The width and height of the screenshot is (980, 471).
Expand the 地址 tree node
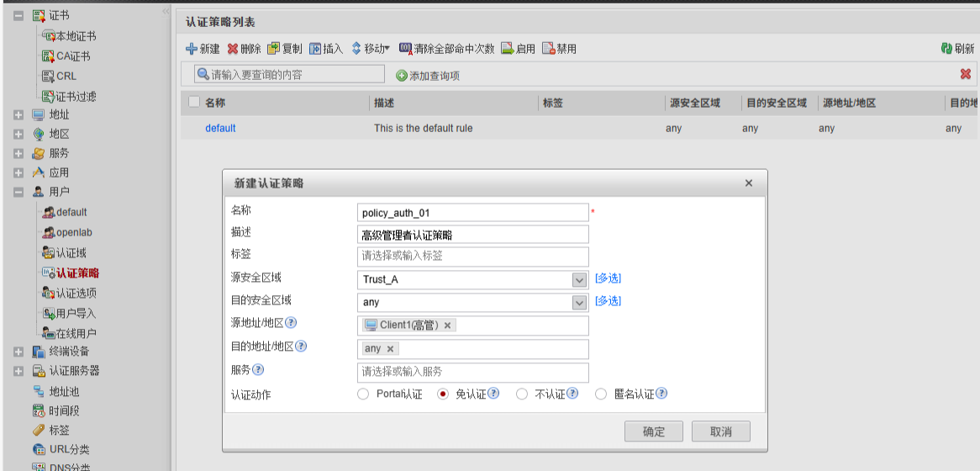point(18,115)
